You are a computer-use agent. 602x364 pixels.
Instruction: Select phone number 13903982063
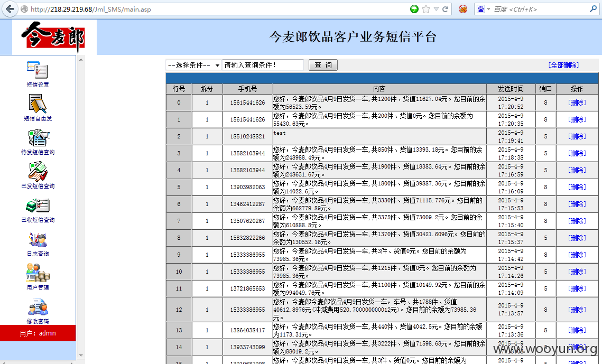coord(248,187)
